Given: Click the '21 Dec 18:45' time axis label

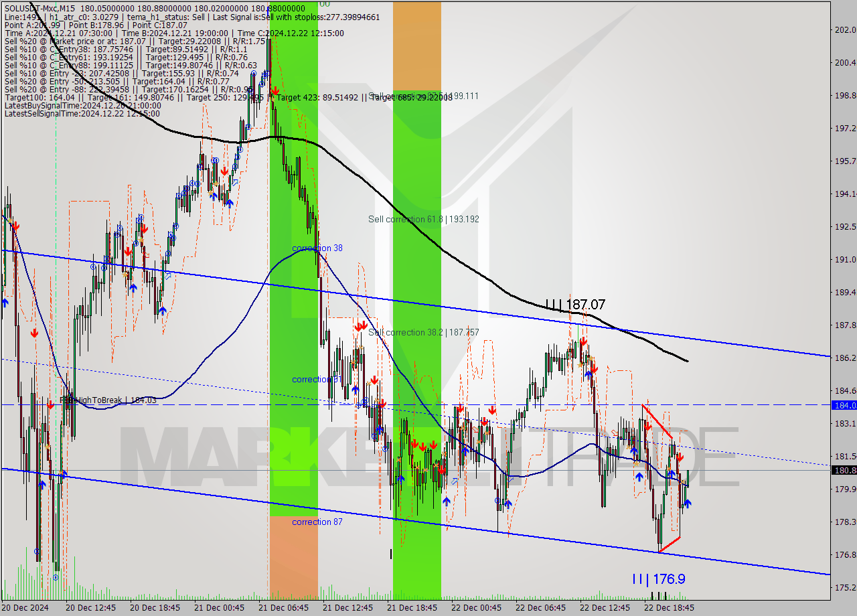Looking at the screenshot, I should [x=412, y=608].
